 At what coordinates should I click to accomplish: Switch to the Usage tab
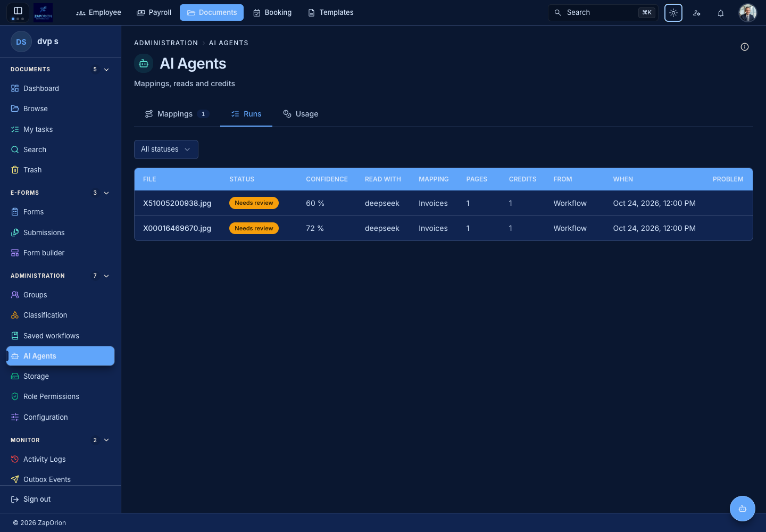(301, 114)
